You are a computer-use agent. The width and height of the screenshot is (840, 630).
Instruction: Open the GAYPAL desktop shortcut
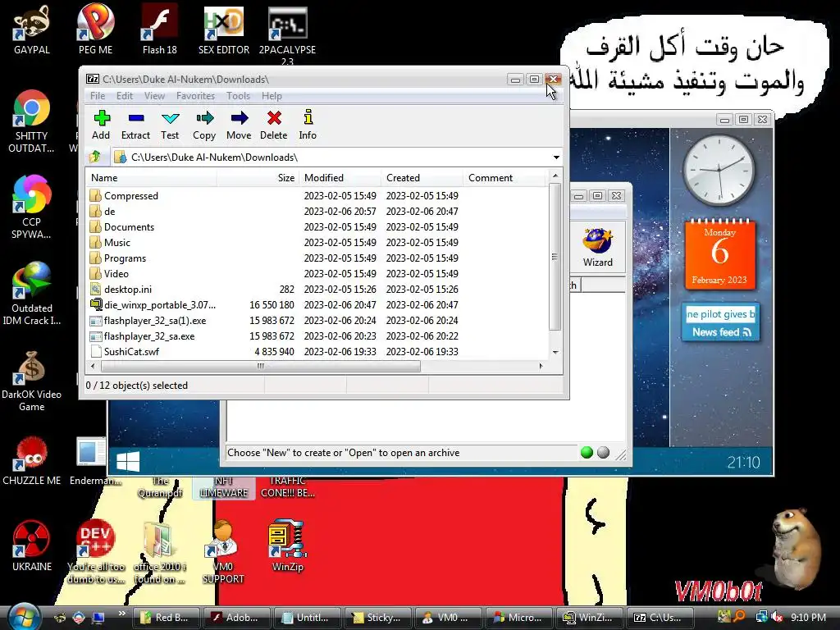pos(32,30)
